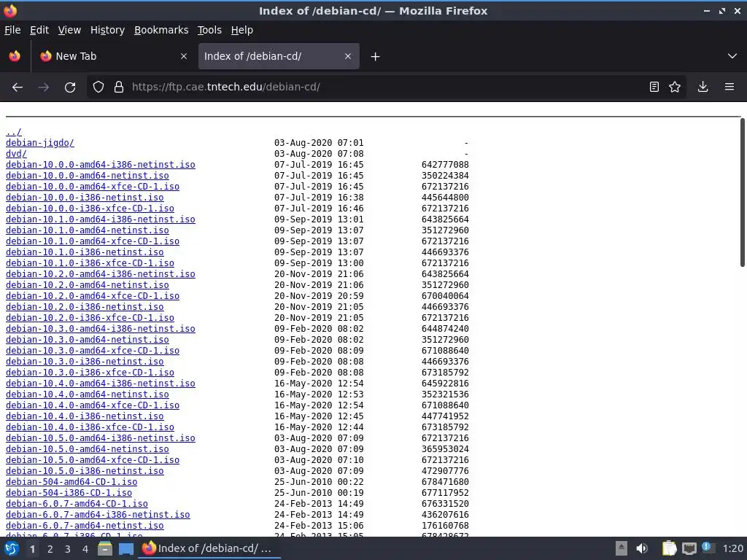Open the tracking protection shield icon
Image resolution: width=747 pixels, height=560 pixels.
(98, 87)
